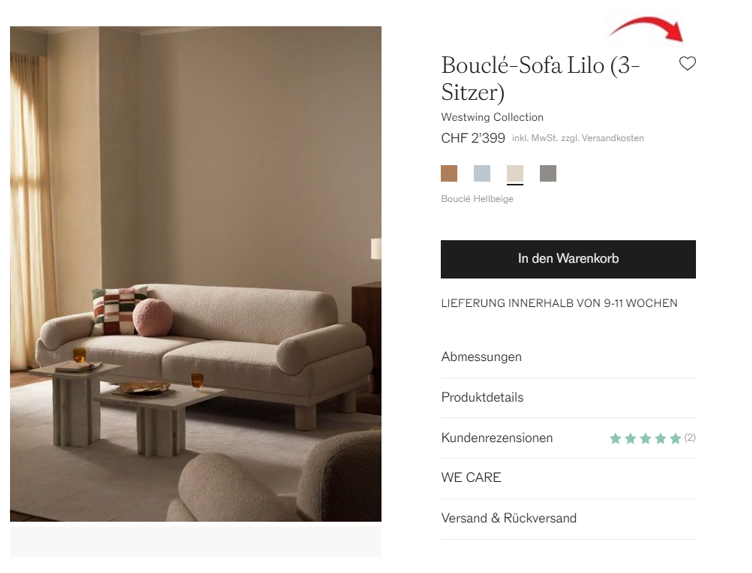Open the Westwing Collection brand link
752x573 pixels.
click(x=492, y=117)
